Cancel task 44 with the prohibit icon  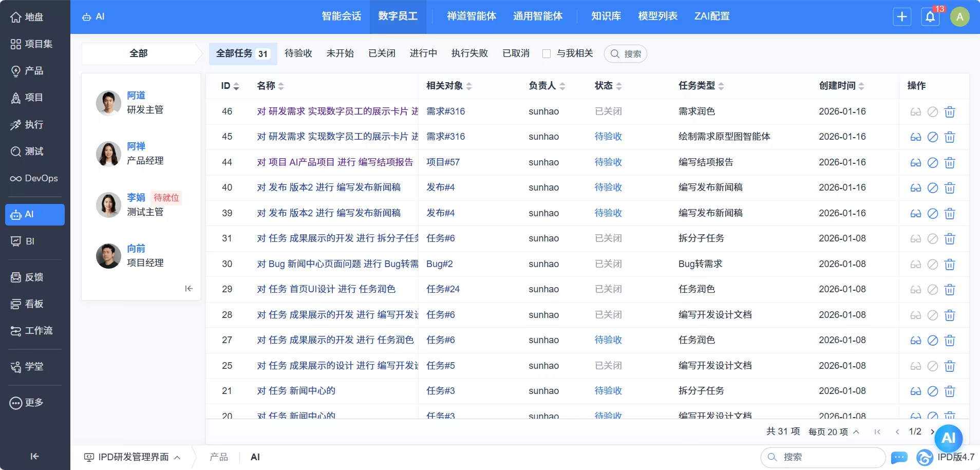pyautogui.click(x=933, y=163)
